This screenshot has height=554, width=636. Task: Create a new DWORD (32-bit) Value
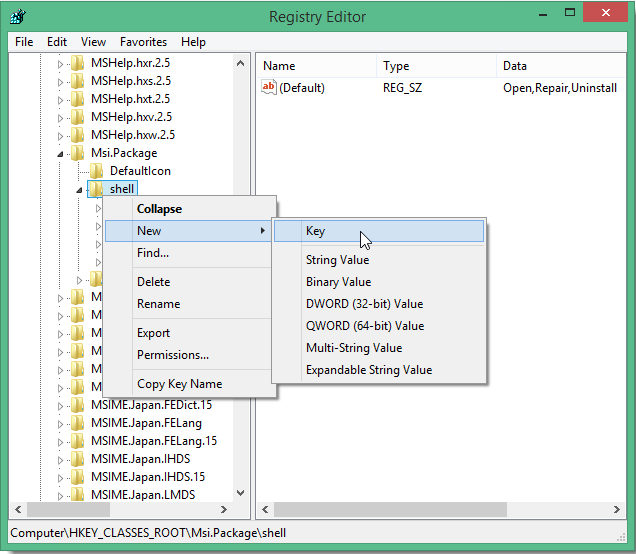[379, 304]
